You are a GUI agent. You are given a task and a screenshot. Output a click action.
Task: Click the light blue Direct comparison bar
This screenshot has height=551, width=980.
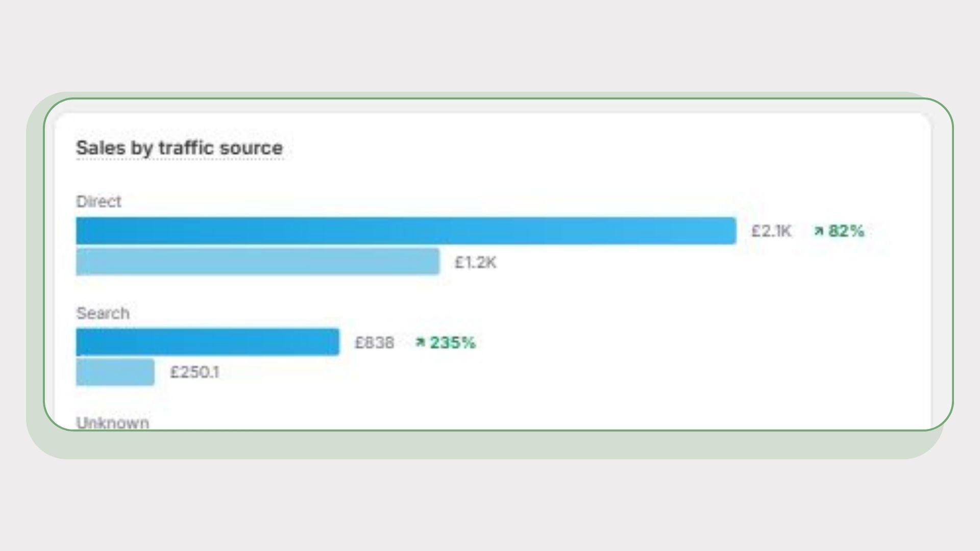click(x=258, y=262)
